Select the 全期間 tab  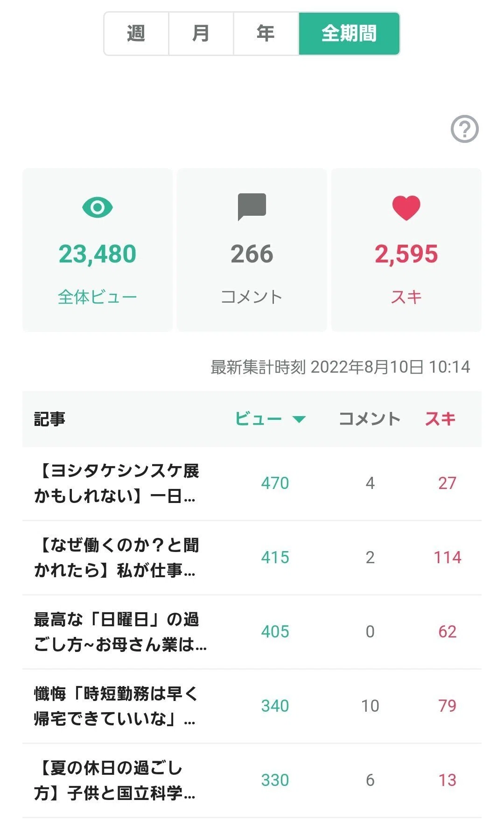349,34
